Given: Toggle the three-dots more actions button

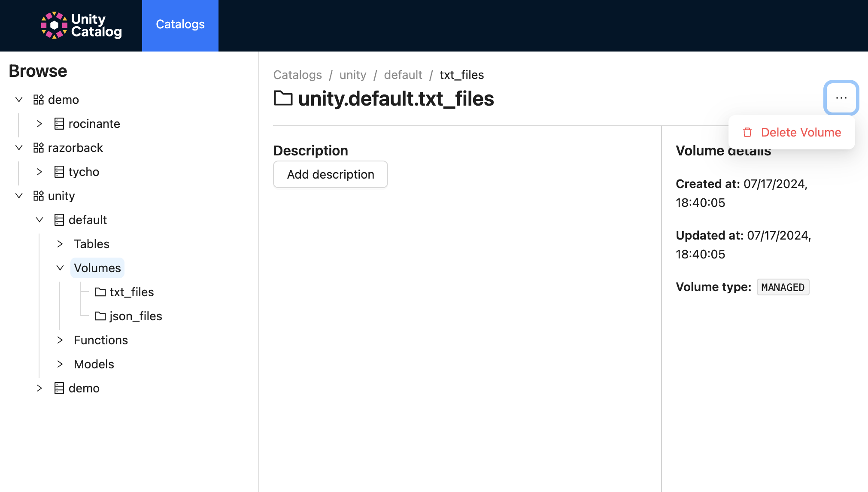Looking at the screenshot, I should point(841,98).
